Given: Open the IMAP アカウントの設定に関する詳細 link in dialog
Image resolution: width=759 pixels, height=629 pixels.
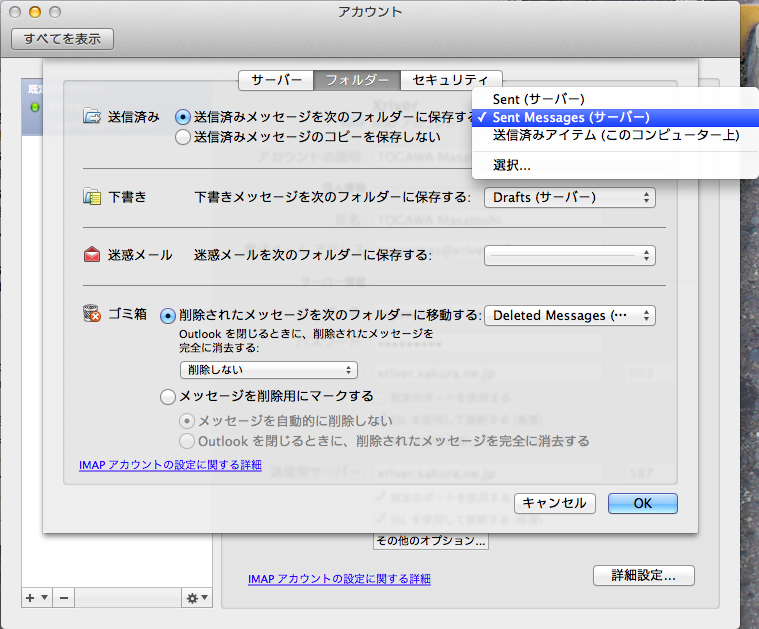Looking at the screenshot, I should (x=170, y=465).
